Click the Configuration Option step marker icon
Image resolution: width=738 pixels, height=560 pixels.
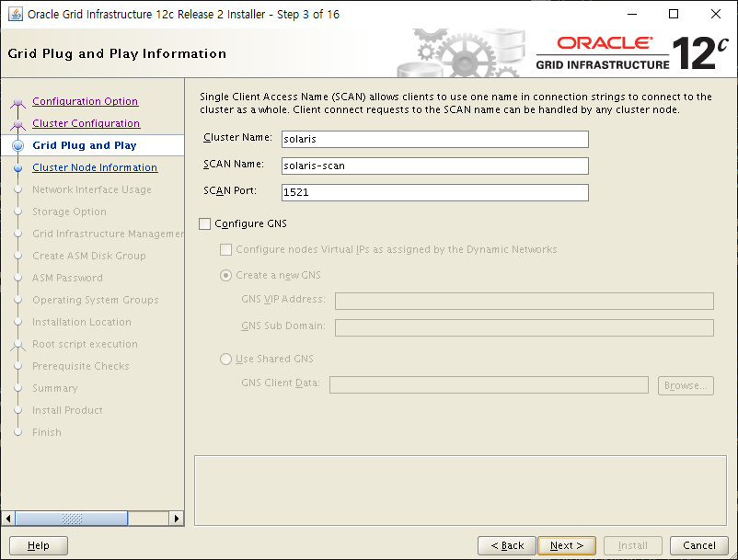17,102
